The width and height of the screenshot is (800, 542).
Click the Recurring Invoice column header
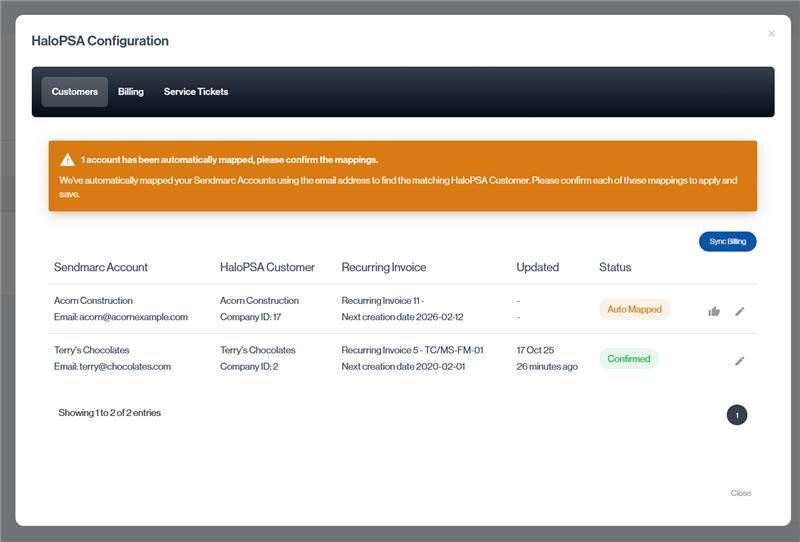(384, 267)
